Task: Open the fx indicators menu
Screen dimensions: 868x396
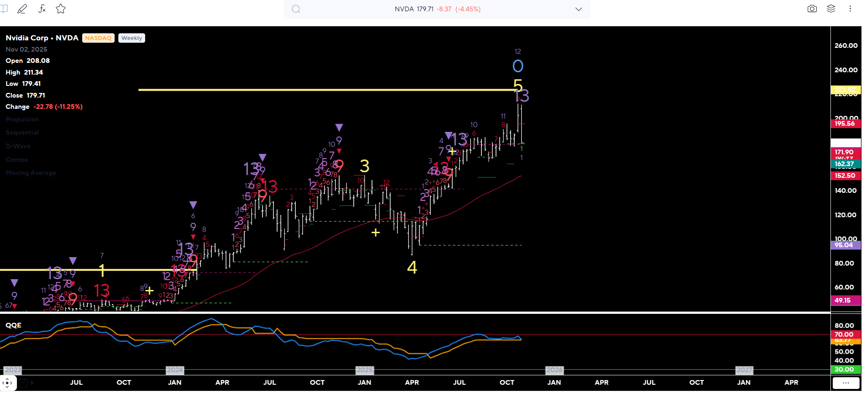Action: [x=42, y=9]
